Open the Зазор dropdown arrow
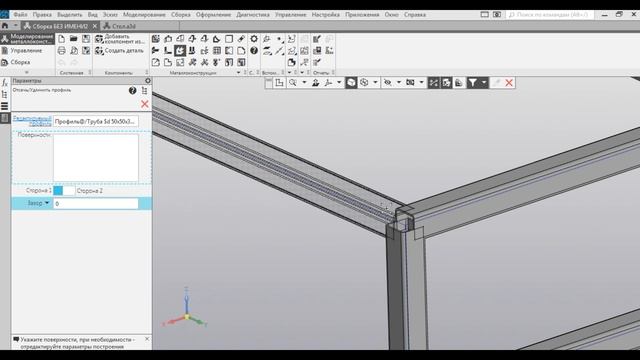The image size is (640, 360). point(47,203)
